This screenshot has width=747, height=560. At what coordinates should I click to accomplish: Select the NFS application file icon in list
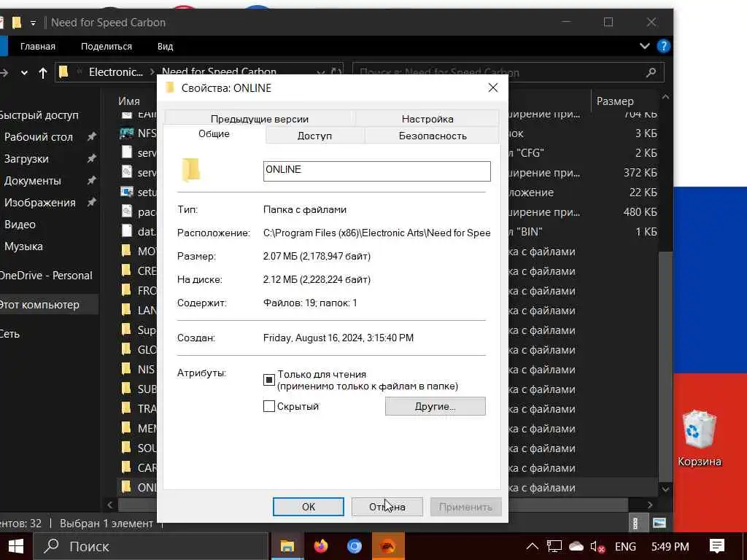pyautogui.click(x=127, y=133)
